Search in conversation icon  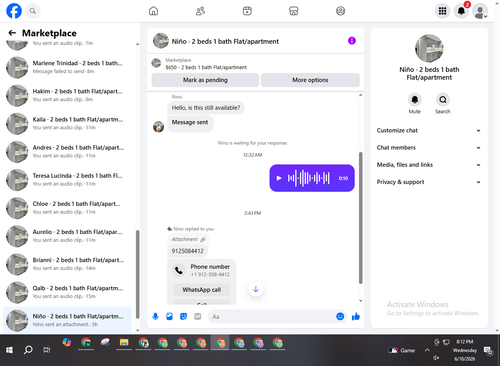pos(443,99)
